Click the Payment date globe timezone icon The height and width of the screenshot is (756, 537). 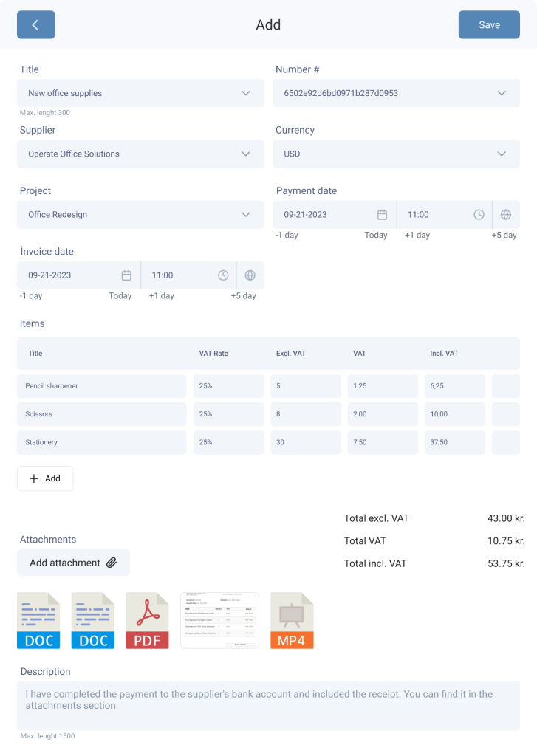tap(505, 215)
